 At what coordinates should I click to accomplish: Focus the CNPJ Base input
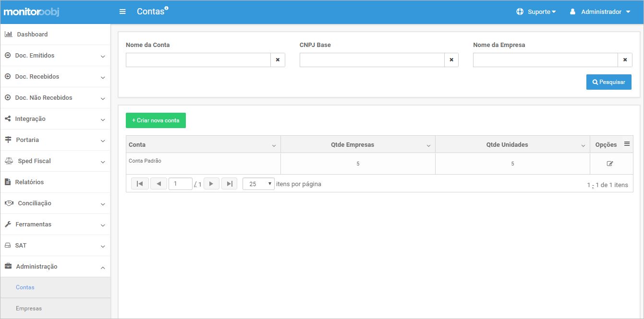pyautogui.click(x=372, y=60)
